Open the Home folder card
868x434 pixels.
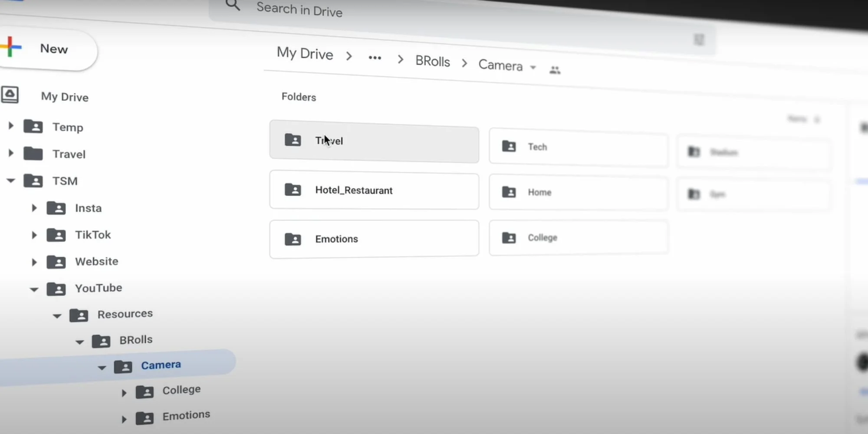(x=579, y=193)
